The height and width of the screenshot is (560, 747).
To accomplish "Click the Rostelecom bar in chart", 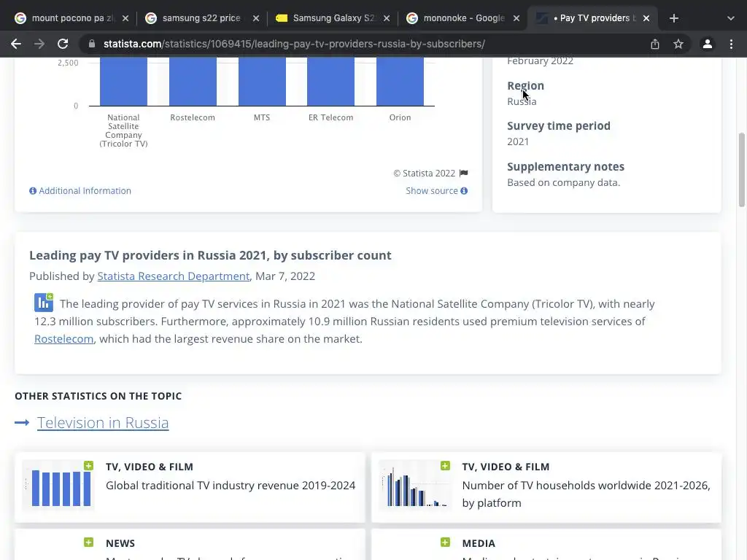I will click(x=193, y=82).
